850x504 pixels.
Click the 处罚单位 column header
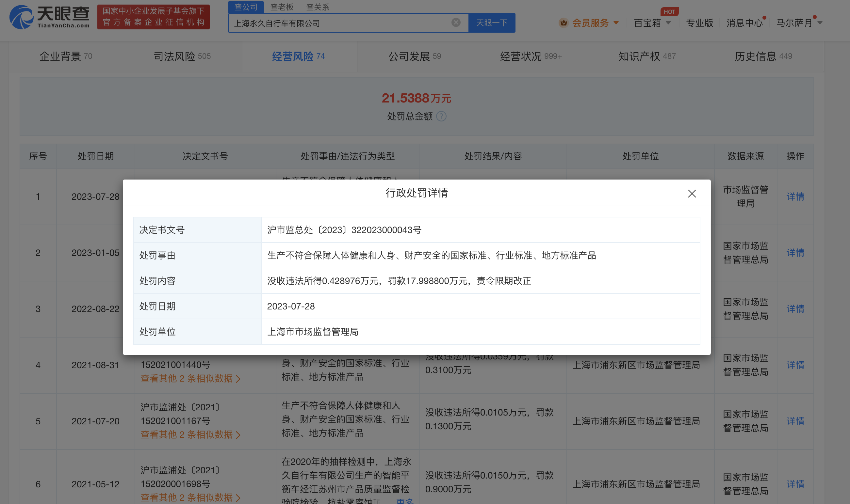(x=640, y=156)
